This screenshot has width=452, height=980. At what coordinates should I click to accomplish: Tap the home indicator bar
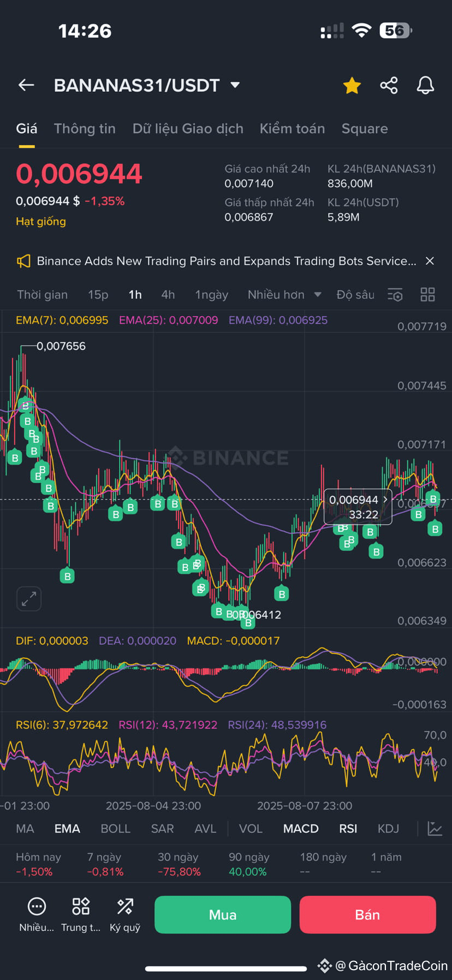(x=226, y=969)
